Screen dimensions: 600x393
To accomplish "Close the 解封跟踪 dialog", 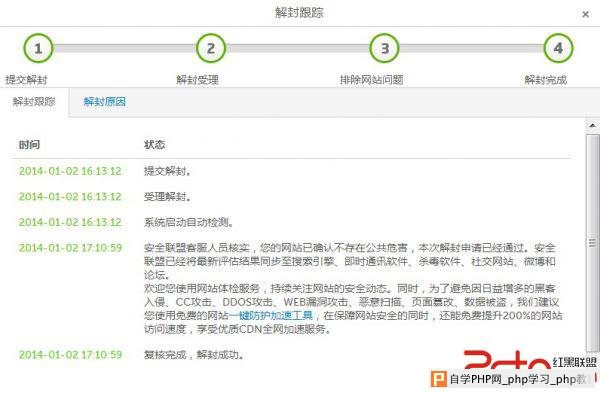I will 585,15.
